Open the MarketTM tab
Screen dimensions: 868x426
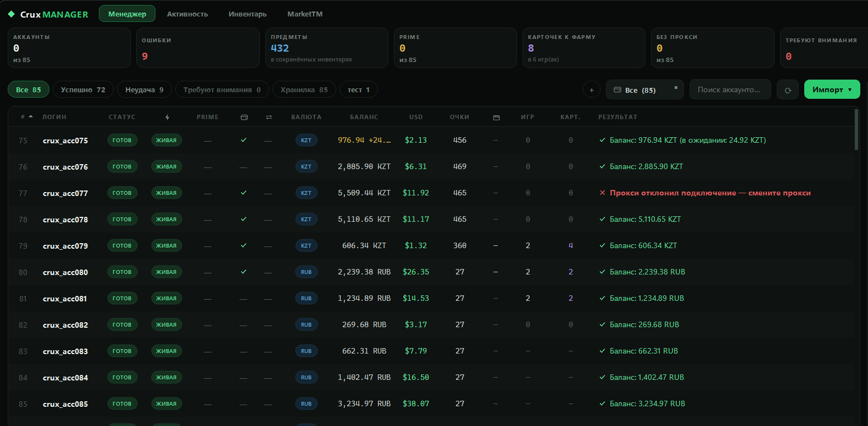[305, 14]
